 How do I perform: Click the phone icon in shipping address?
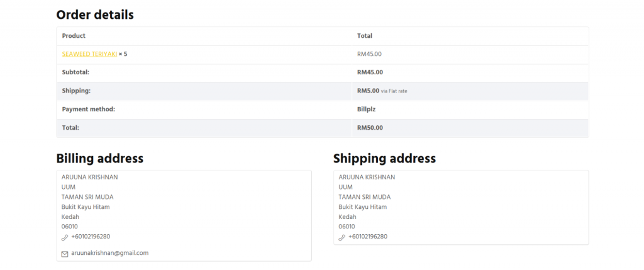[341, 237]
